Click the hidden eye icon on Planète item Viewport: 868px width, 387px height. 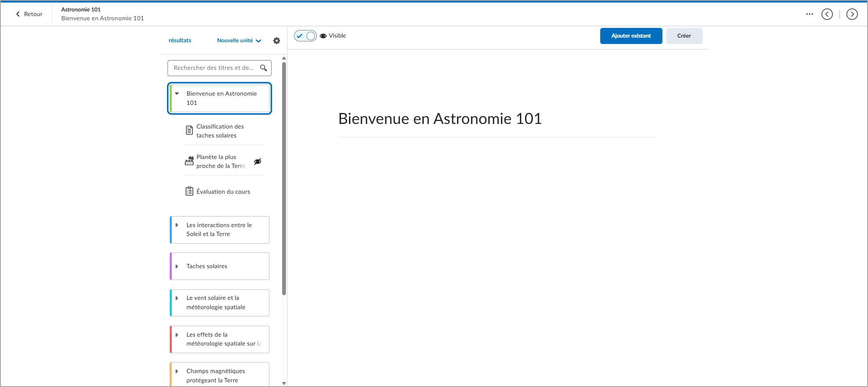coord(258,161)
